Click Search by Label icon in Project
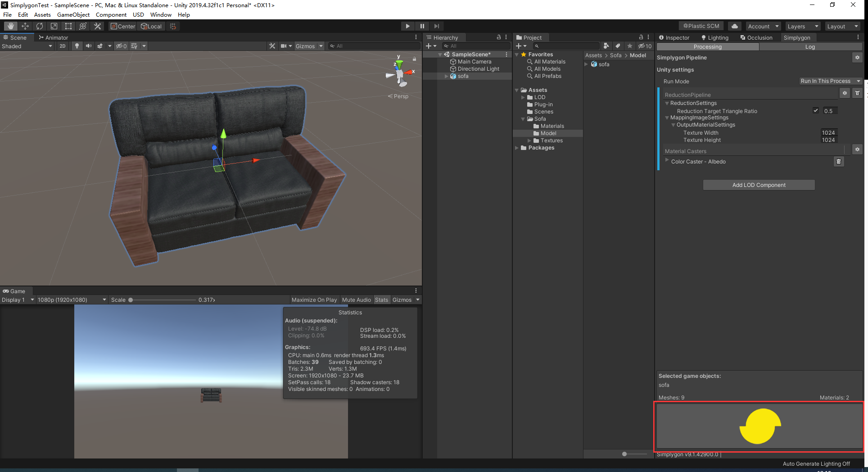This screenshot has width=868, height=472. tap(618, 46)
